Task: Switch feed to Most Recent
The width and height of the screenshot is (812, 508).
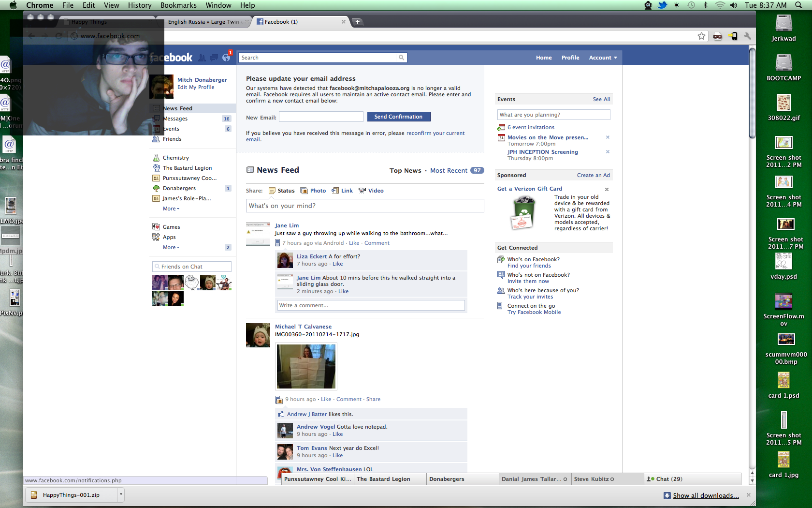Action: coord(449,171)
